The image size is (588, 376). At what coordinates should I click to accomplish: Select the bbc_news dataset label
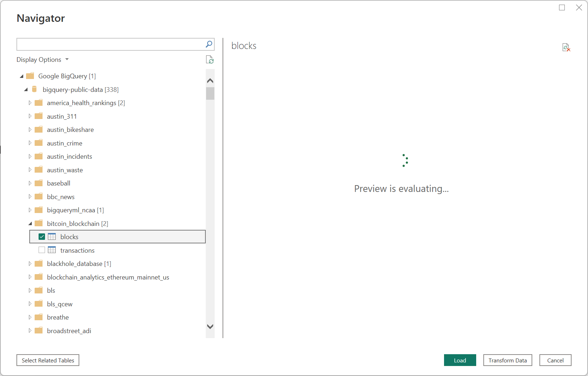point(61,197)
